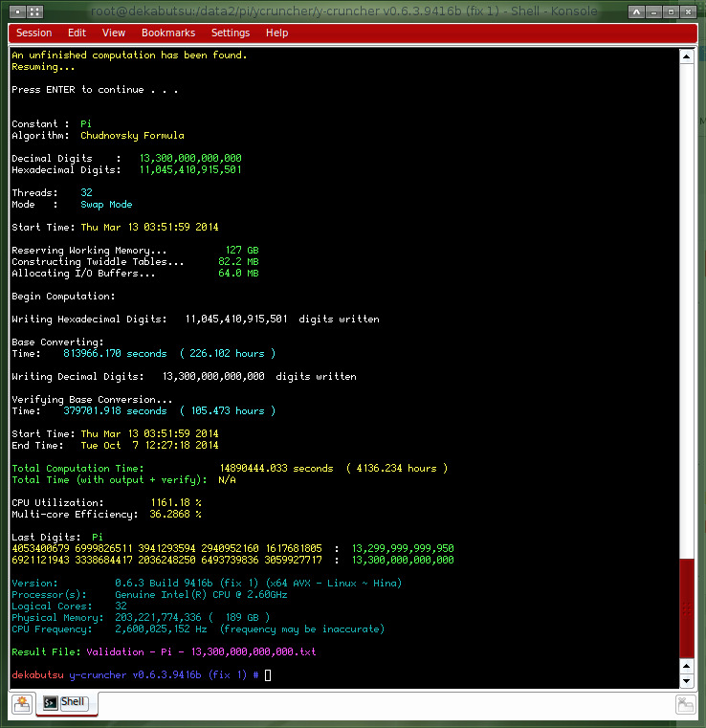Open the Edit menu

point(77,33)
